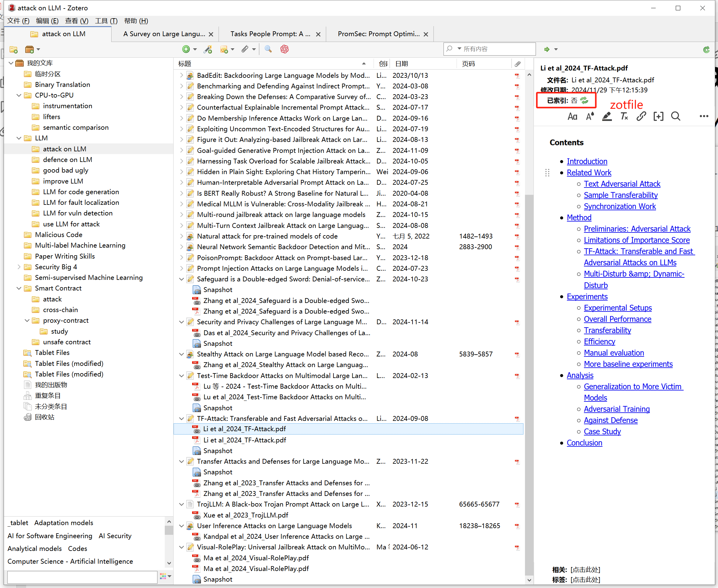Screen dimensions: 718x588
Task: Collapse the LLM collection
Action: coord(19,138)
